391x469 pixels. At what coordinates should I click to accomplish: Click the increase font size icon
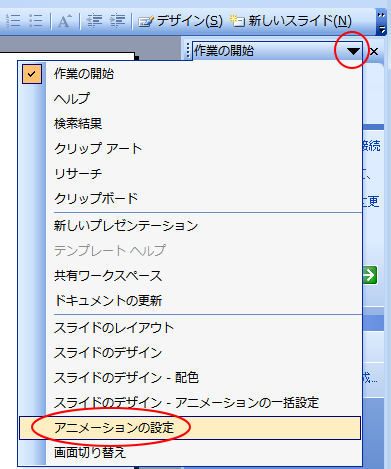point(65,21)
